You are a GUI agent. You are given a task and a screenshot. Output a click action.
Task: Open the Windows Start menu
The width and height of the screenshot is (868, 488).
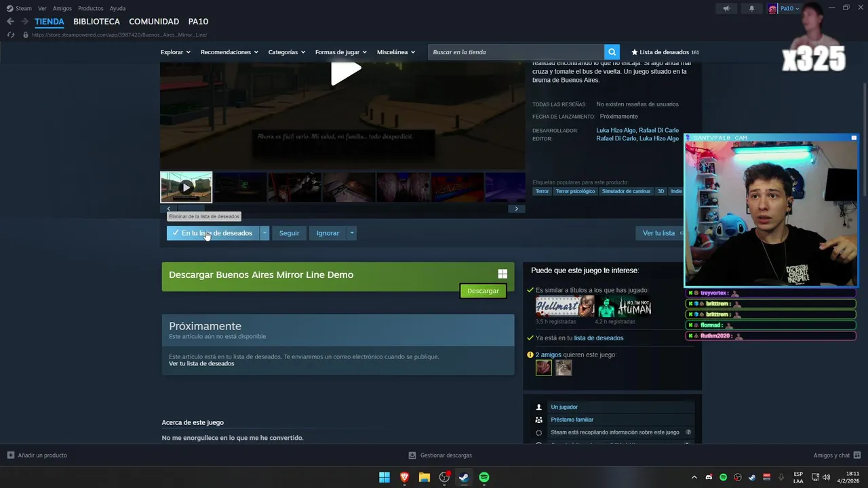pos(384,477)
